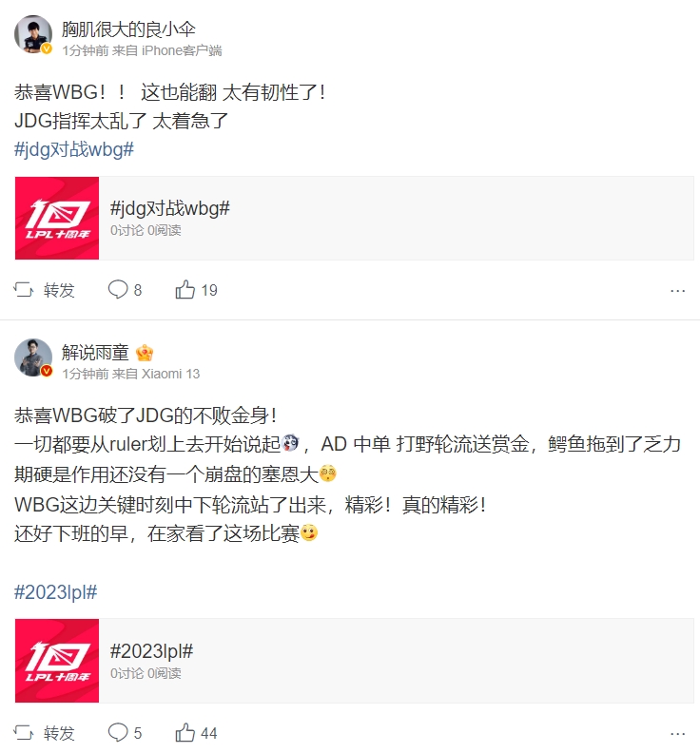
Task: Click the LPL logo on the #2023lpl# card
Action: pyautogui.click(x=57, y=661)
